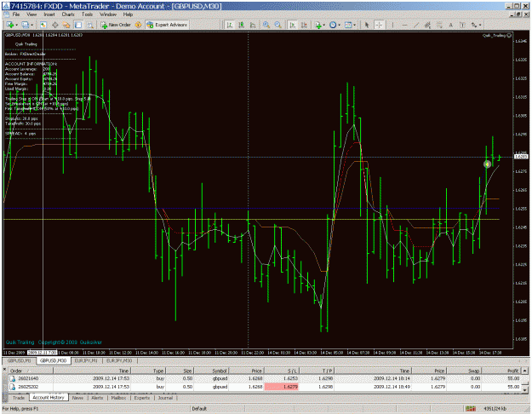This screenshot has height=414, width=532.
Task: Click connection status bars indicator
Action: tap(470, 409)
